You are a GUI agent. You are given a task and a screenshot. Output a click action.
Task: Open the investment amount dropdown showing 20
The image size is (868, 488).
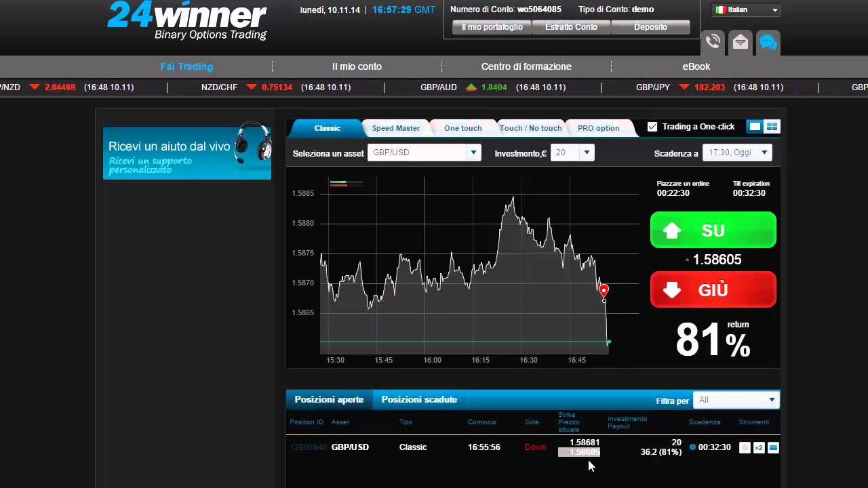point(572,152)
